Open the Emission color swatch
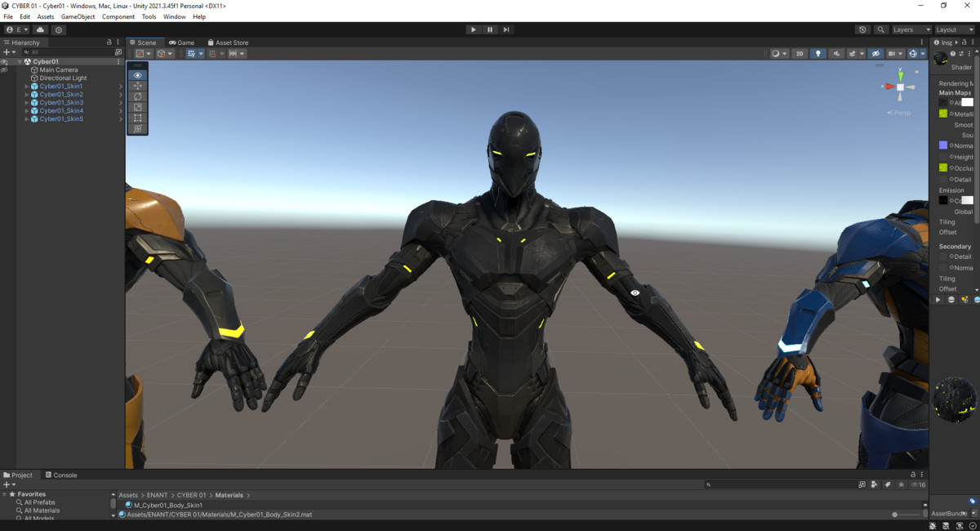 pos(967,200)
